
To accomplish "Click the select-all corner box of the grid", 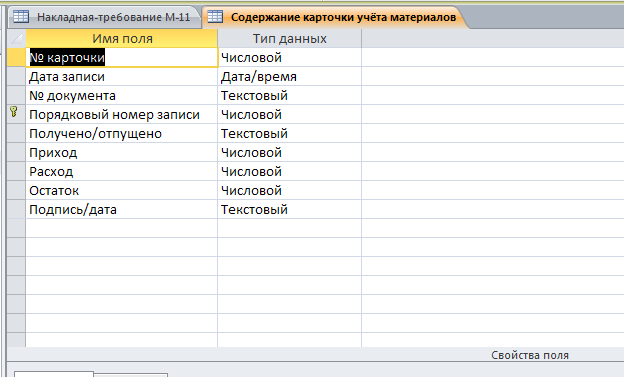I will click(x=16, y=39).
